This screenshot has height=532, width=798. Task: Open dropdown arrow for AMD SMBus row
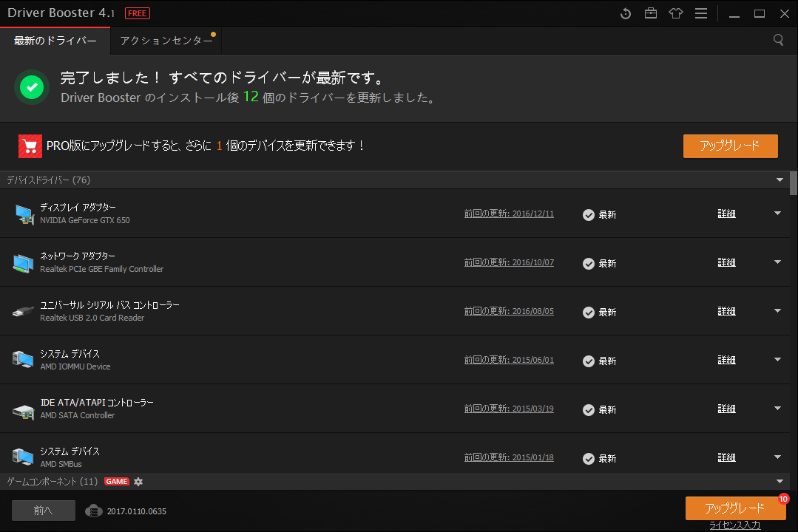[x=777, y=457]
